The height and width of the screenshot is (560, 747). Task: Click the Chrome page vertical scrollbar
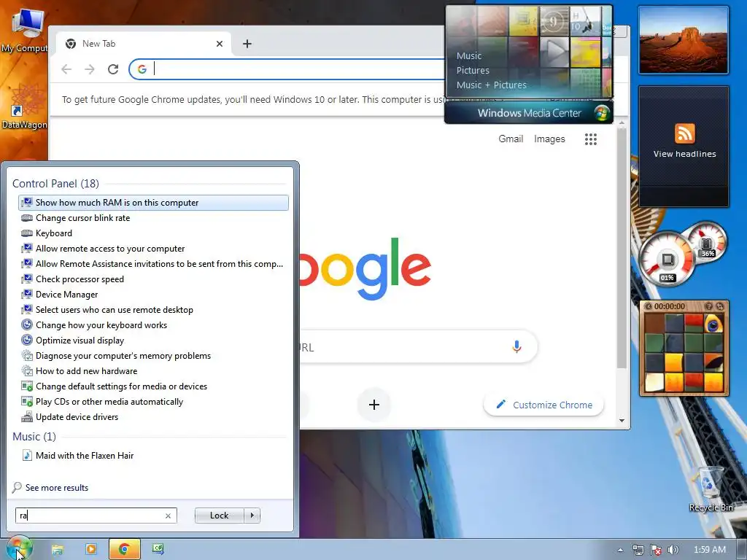[622, 248]
